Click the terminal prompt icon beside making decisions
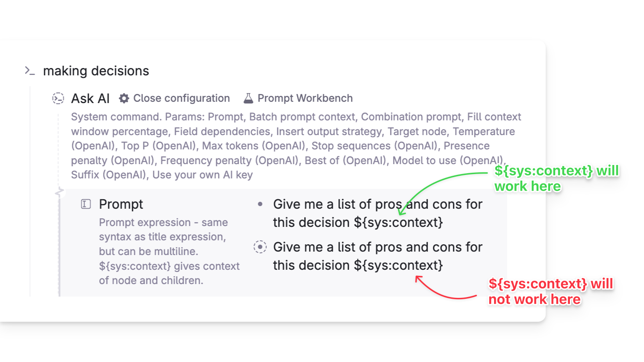The width and height of the screenshot is (644, 362). pos(29,71)
